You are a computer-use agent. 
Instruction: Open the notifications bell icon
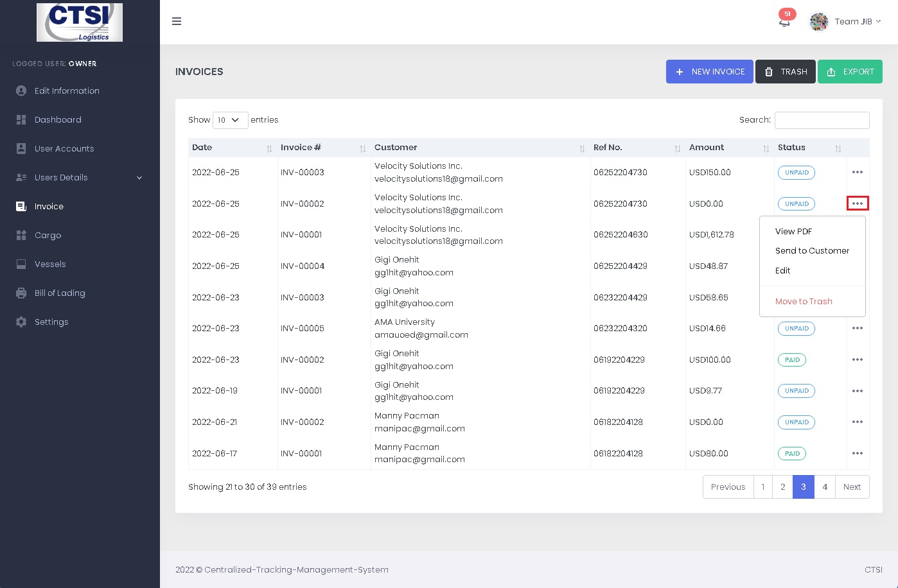(x=784, y=22)
